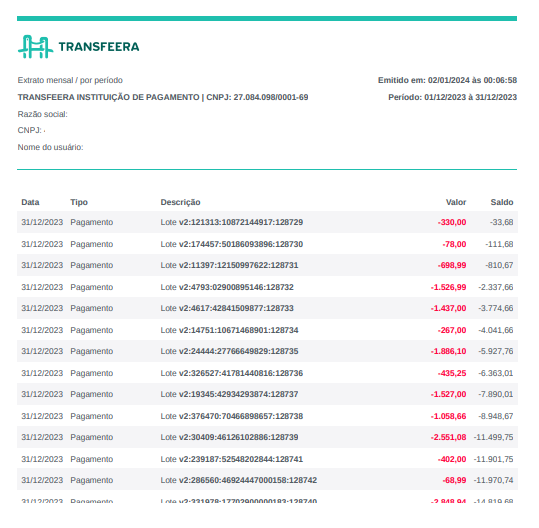Select the Tipo column header
This screenshot has width=539, height=528.
79,202
